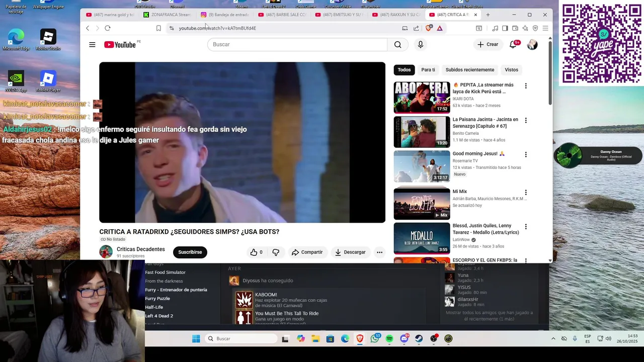Viewport: 644px width, 362px height.
Task: Select Left 4 Dead 2 in Steam list
Action: coord(159,316)
